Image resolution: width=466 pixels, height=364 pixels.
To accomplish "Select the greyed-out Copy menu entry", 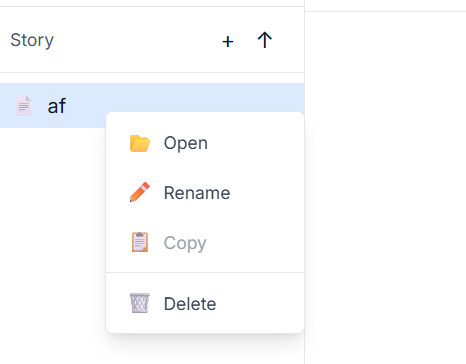I will pyautogui.click(x=205, y=243).
